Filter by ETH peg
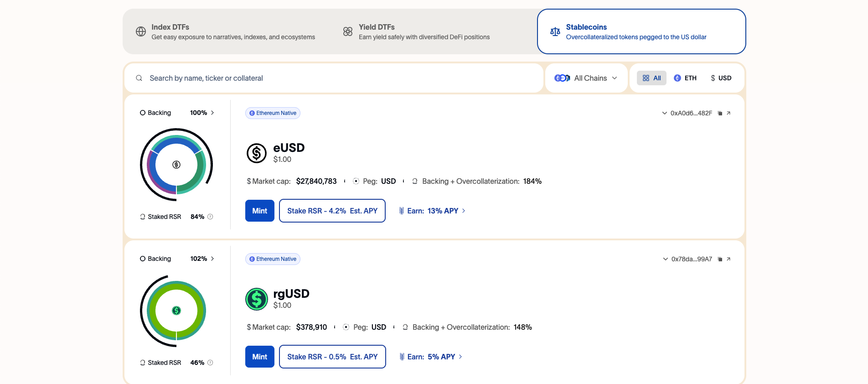Viewport: 868px width, 384px height. [x=685, y=78]
